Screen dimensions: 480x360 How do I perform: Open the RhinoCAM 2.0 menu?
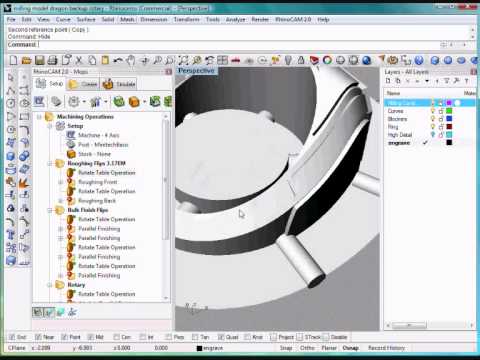click(293, 20)
